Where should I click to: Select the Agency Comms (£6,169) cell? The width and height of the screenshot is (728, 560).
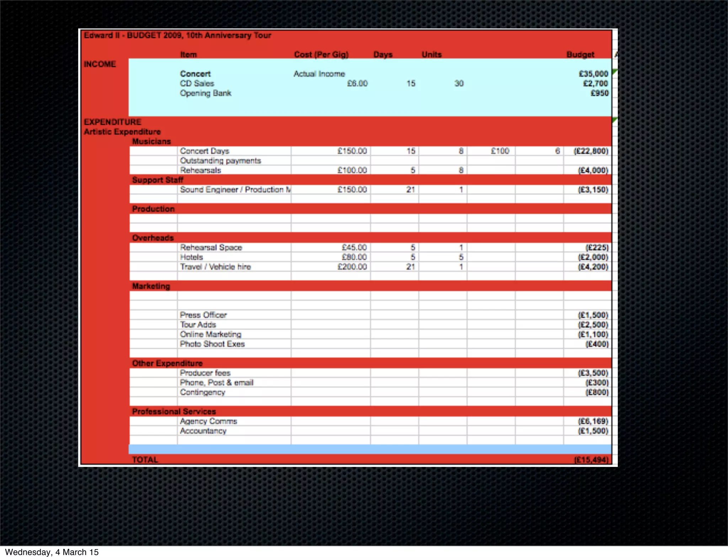point(593,421)
